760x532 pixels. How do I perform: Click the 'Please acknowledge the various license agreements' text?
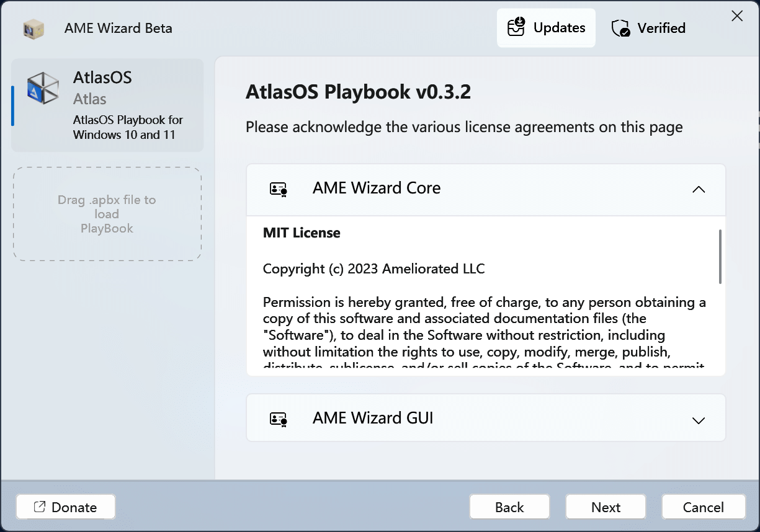click(464, 127)
